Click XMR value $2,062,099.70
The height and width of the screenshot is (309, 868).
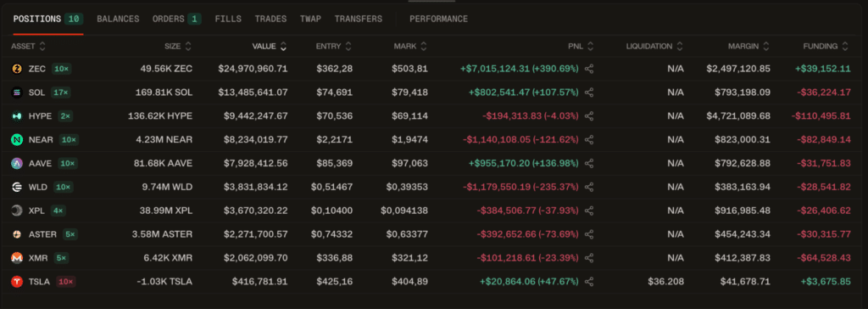255,258
